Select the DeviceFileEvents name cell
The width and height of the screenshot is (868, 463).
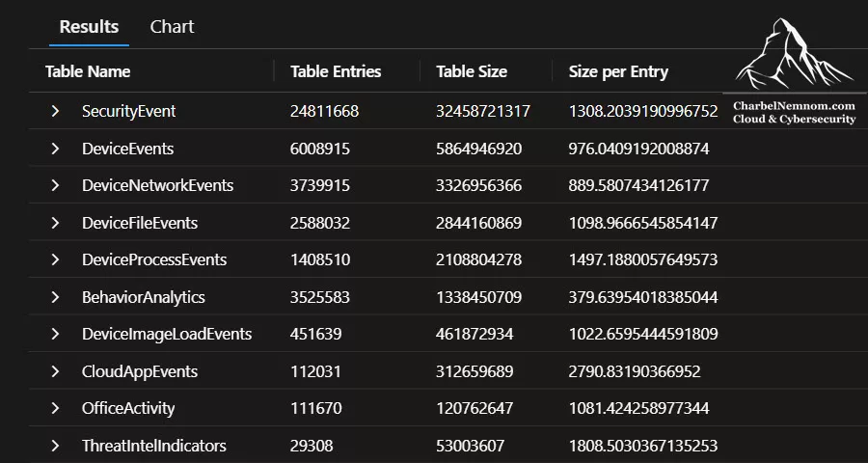point(140,223)
